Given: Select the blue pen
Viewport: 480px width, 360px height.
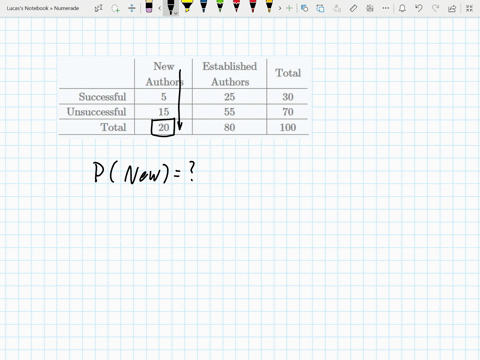Looking at the screenshot, I should (x=203, y=7).
